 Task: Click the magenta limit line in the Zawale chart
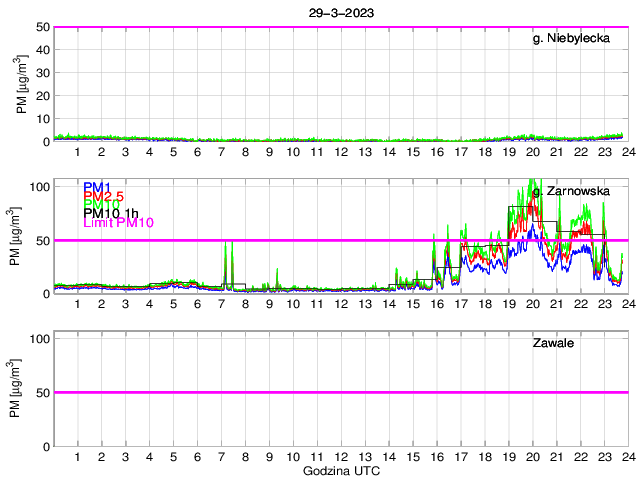(x=340, y=392)
